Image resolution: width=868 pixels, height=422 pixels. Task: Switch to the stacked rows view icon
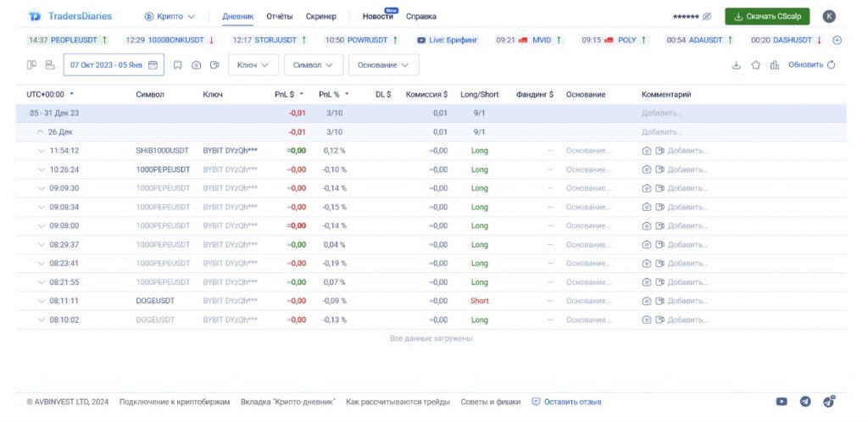[49, 64]
